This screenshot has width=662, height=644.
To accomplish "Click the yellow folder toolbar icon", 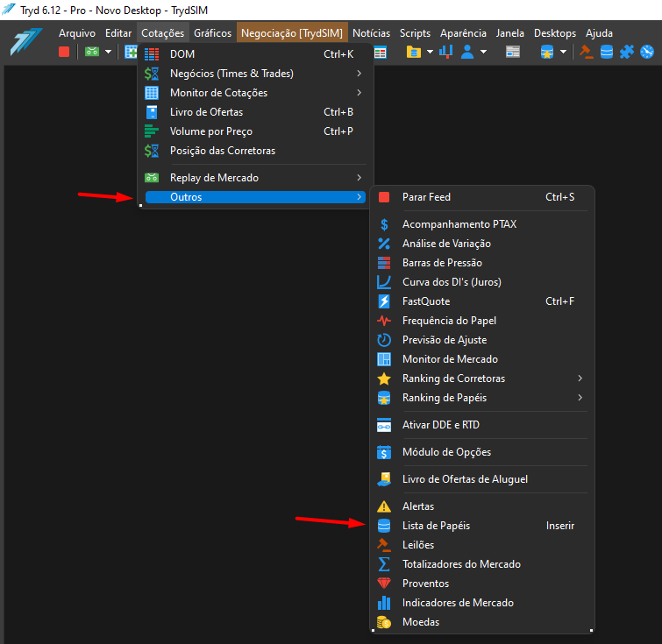I will [413, 52].
